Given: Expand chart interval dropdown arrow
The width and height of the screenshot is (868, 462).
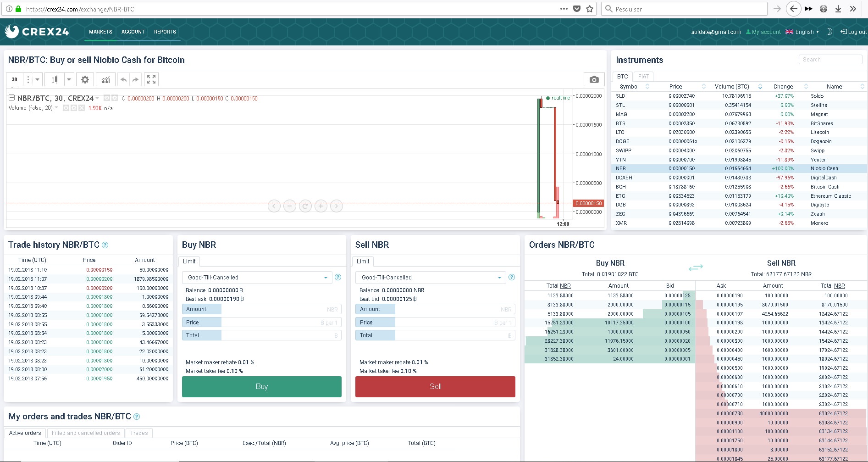Looking at the screenshot, I should click(38, 79).
